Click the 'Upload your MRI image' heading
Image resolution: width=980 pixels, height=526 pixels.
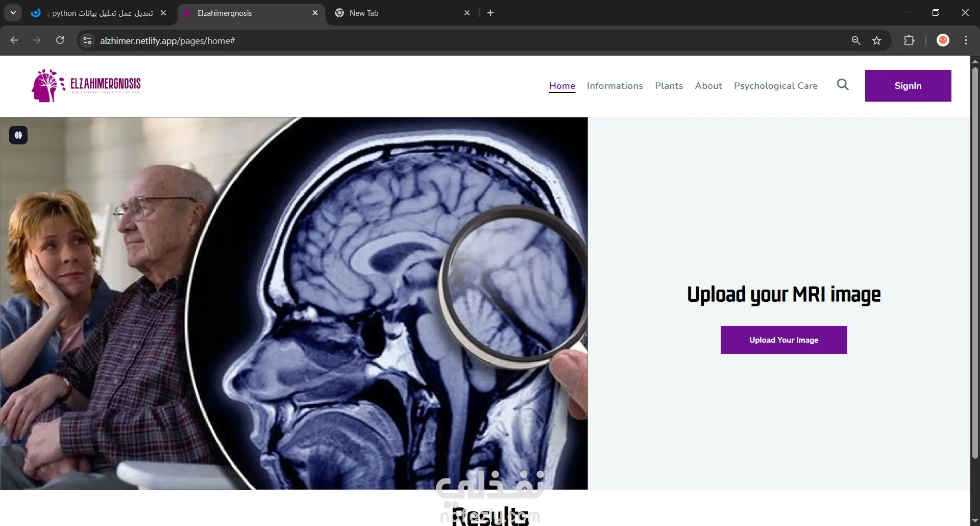783,295
